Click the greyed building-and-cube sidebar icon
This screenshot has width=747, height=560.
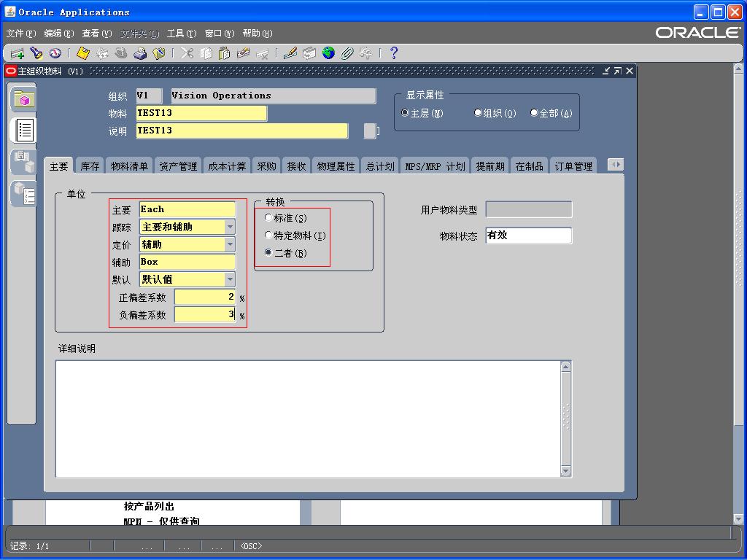pyautogui.click(x=24, y=162)
